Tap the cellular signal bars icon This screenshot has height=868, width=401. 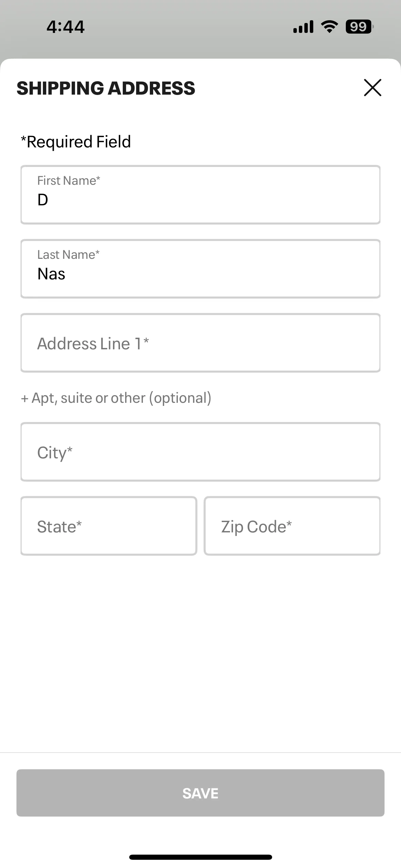303,27
